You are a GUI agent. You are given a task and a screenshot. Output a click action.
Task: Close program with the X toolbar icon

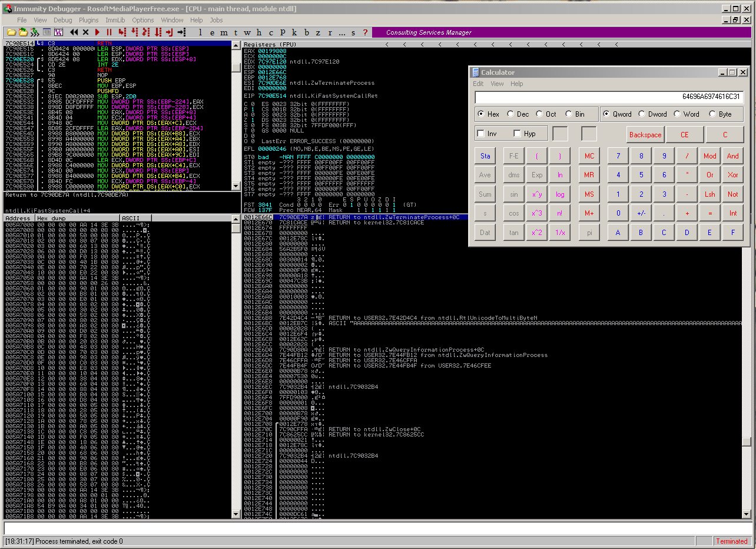tap(85, 32)
